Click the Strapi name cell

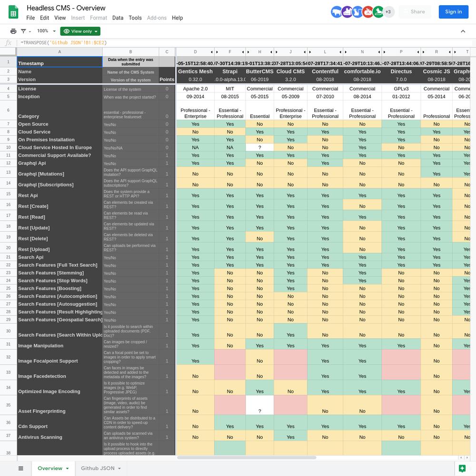tap(230, 71)
